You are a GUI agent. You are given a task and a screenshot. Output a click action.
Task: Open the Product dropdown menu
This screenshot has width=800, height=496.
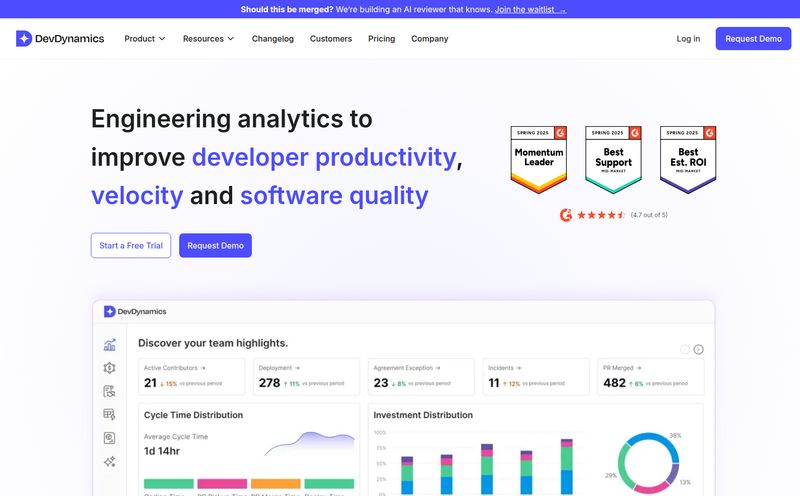click(145, 39)
